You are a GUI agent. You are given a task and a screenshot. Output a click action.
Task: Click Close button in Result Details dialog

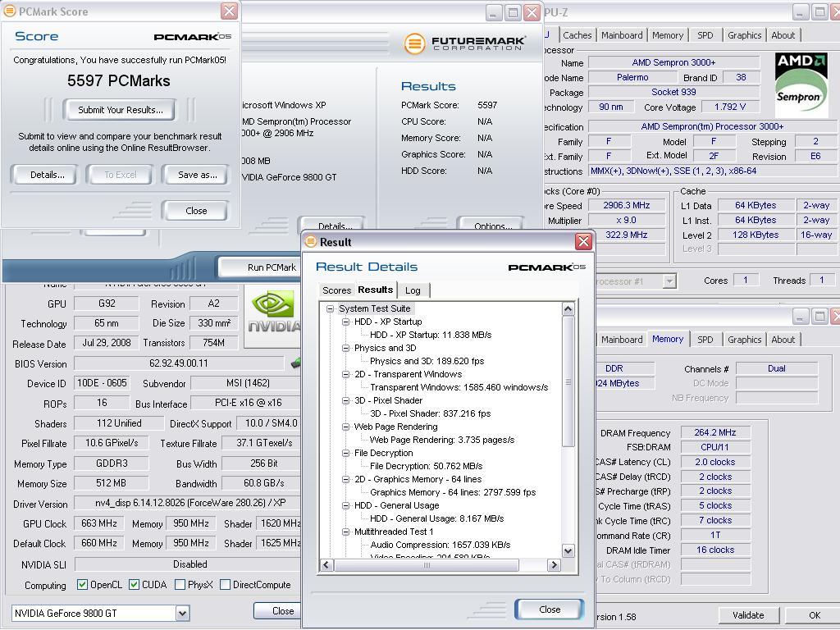tap(550, 609)
